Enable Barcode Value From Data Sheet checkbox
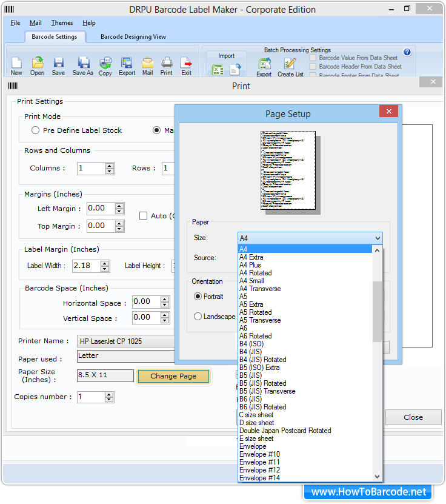446x504 pixels. click(x=313, y=58)
